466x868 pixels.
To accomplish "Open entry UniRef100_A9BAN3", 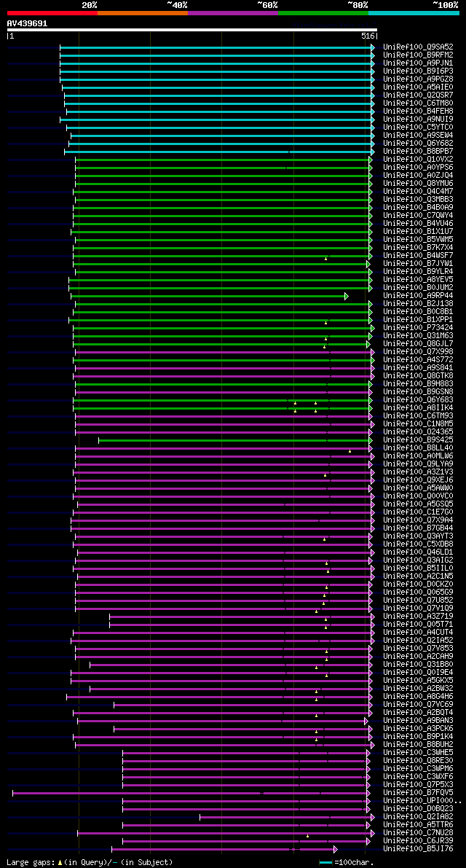I will [418, 721].
